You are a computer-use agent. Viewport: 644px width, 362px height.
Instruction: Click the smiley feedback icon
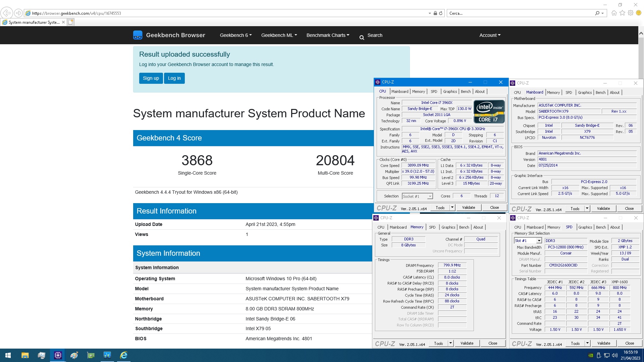(639, 13)
